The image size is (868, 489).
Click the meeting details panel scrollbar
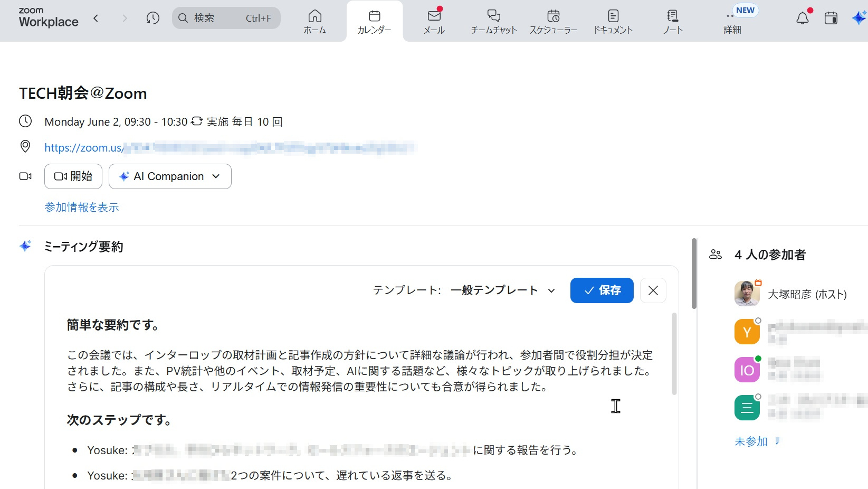(694, 274)
